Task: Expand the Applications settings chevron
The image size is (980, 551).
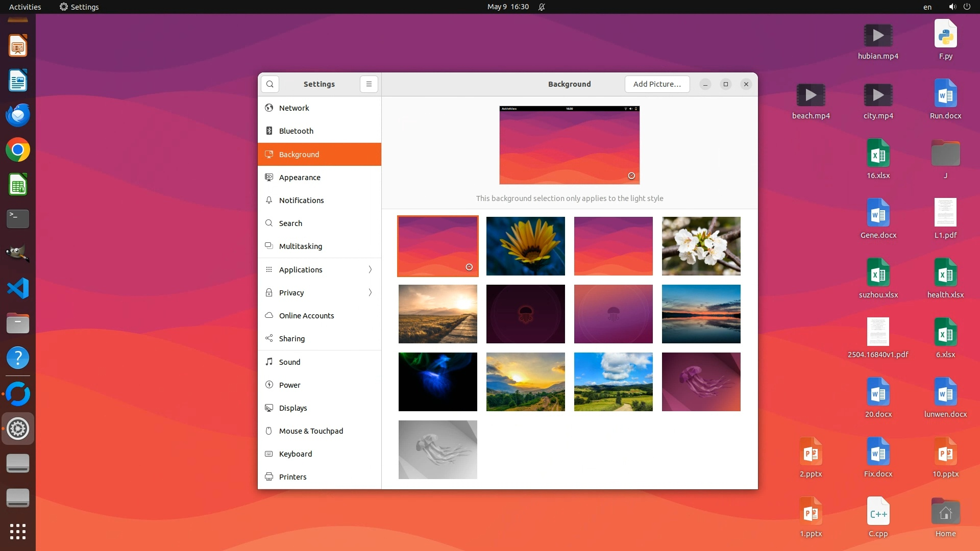Action: pos(370,270)
